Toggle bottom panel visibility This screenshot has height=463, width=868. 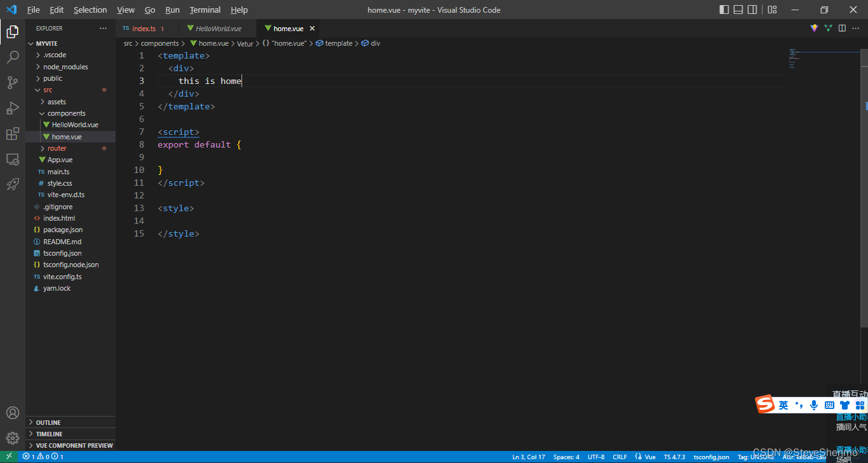(738, 10)
